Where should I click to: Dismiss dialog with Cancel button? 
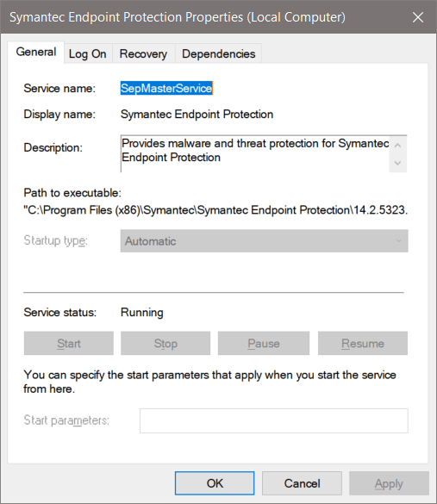pos(302,483)
